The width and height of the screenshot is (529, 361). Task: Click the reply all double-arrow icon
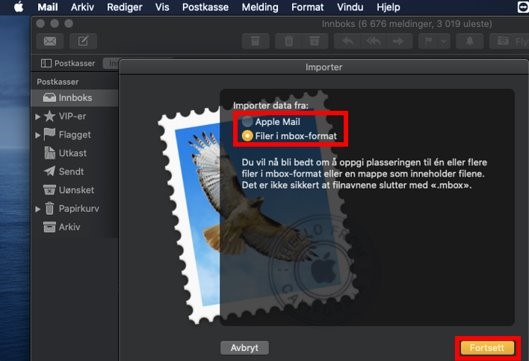[373, 41]
